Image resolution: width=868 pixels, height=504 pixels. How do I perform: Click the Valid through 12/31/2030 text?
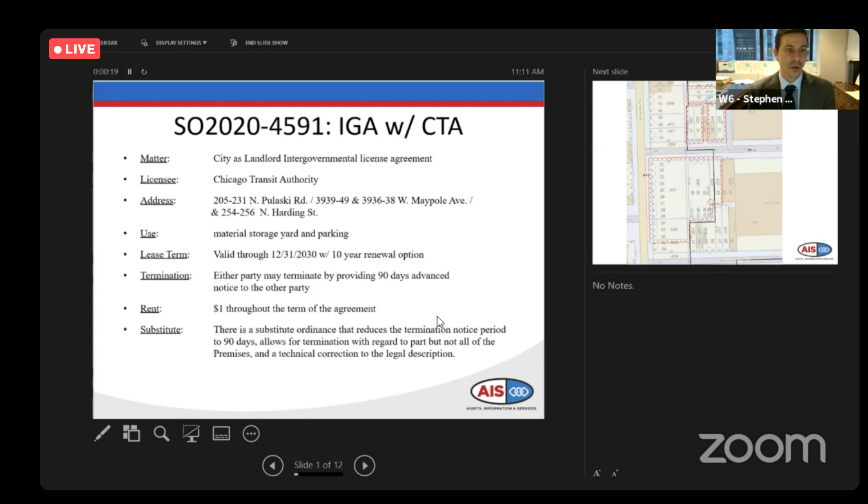[319, 254]
